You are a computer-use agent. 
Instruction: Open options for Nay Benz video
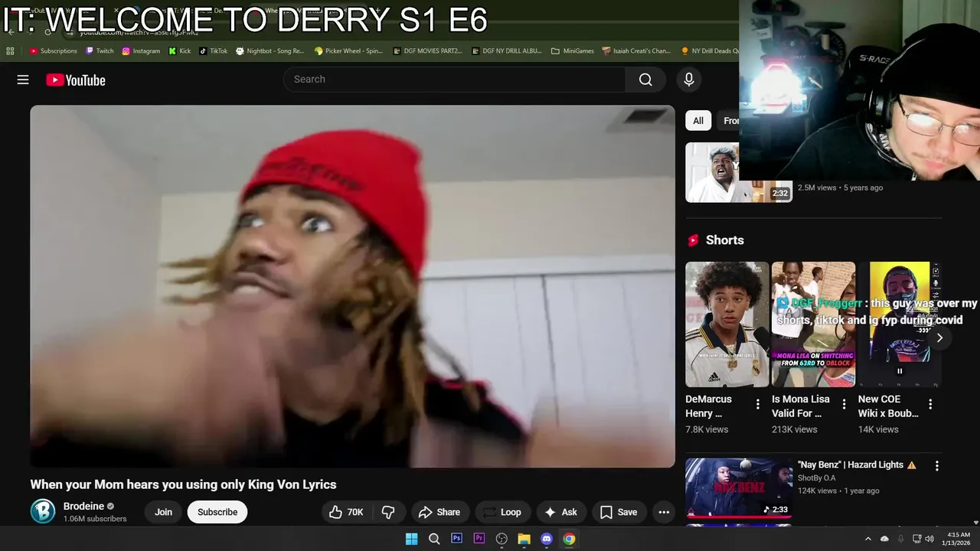[x=936, y=465]
